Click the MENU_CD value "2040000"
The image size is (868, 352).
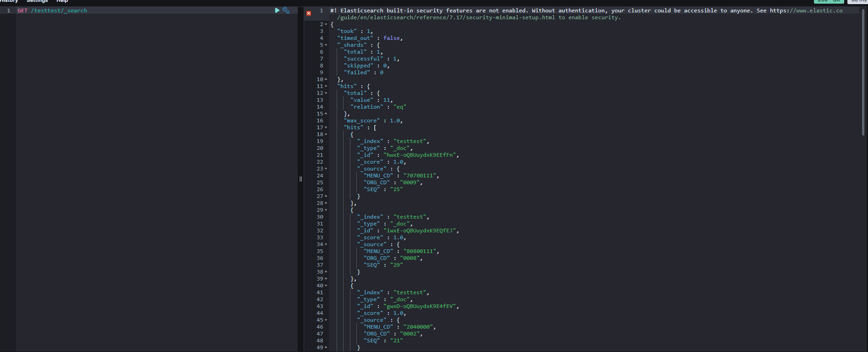(418, 327)
